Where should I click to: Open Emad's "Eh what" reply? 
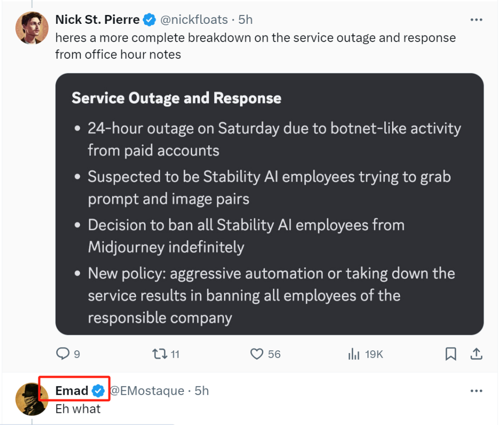click(78, 409)
